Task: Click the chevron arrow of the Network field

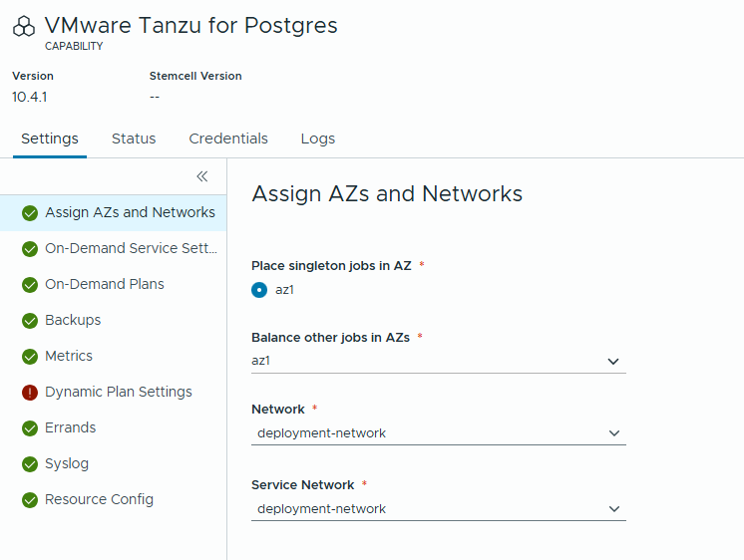Action: 614,433
